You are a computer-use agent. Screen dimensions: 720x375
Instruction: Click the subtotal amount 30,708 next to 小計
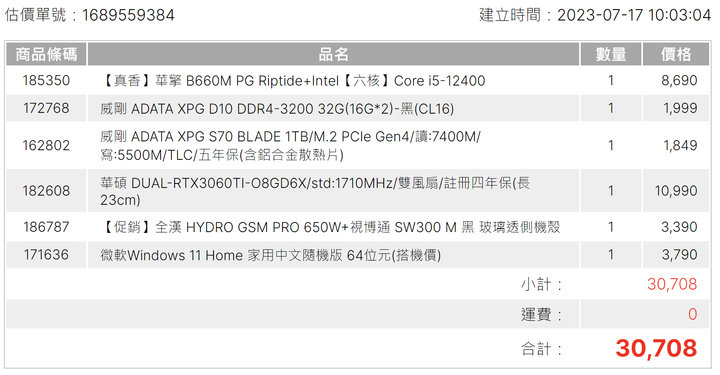click(x=672, y=284)
